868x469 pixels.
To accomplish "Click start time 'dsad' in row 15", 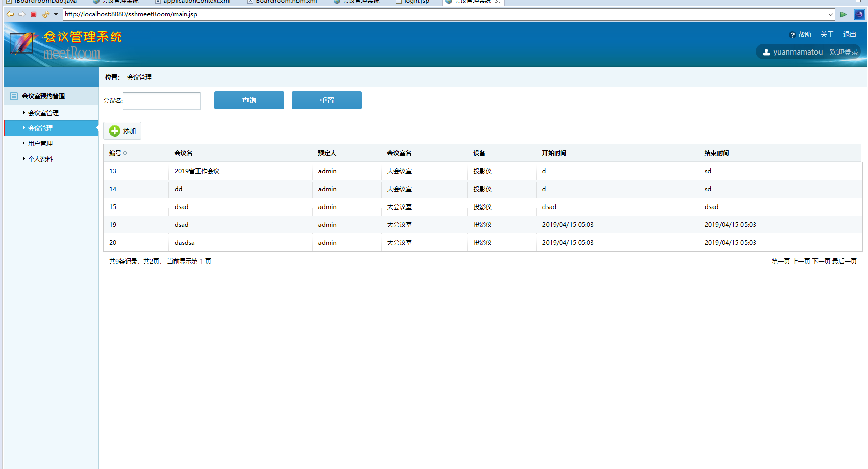I will tap(549, 206).
